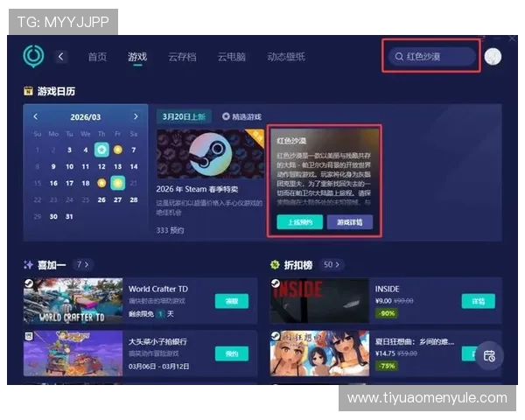Expand the 喜加一 list of 7

tap(83, 263)
